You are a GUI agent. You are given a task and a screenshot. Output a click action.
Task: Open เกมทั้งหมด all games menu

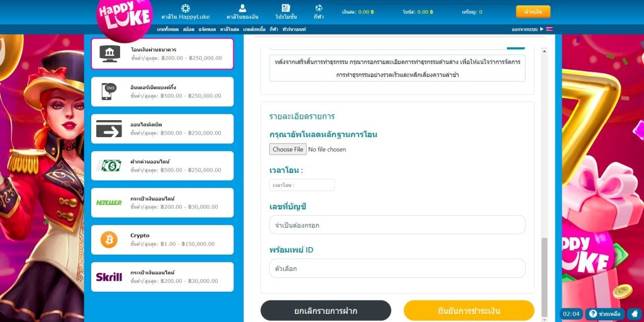click(169, 30)
